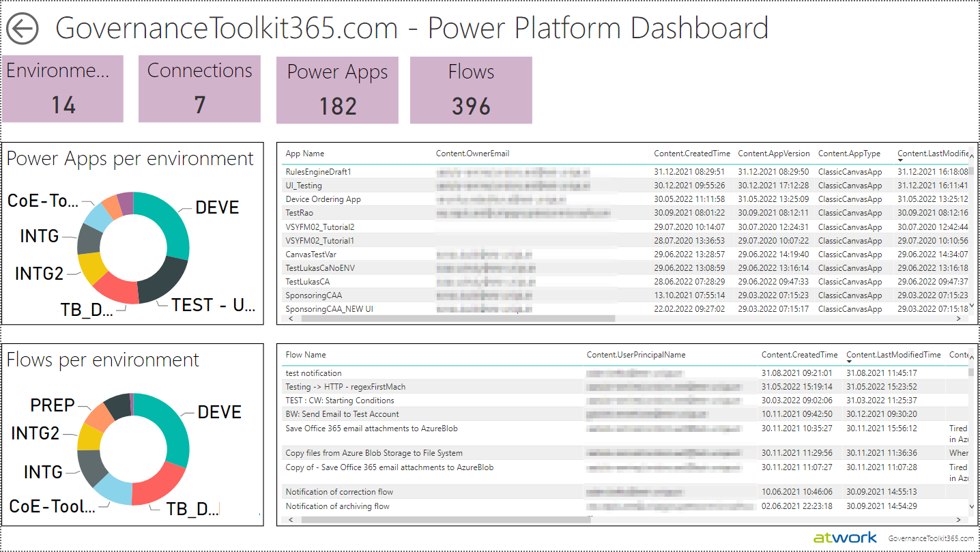The image size is (980, 552).
Task: Sort by App Name column header
Action: [305, 154]
